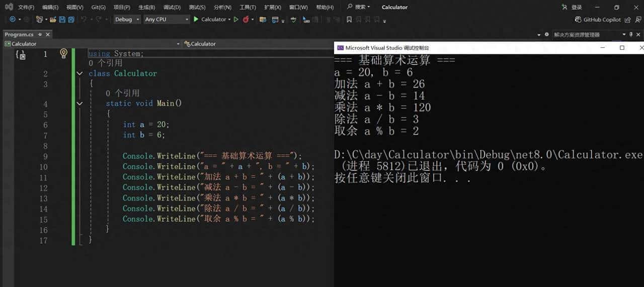644x287 pixels.
Task: Close the Program.cs tab
Action: pyautogui.click(x=48, y=35)
